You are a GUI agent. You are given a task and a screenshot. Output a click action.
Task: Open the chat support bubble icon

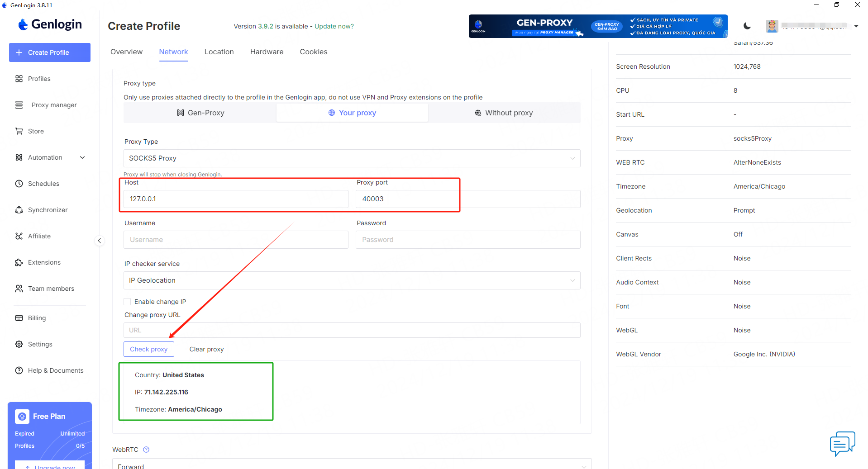coord(842,443)
